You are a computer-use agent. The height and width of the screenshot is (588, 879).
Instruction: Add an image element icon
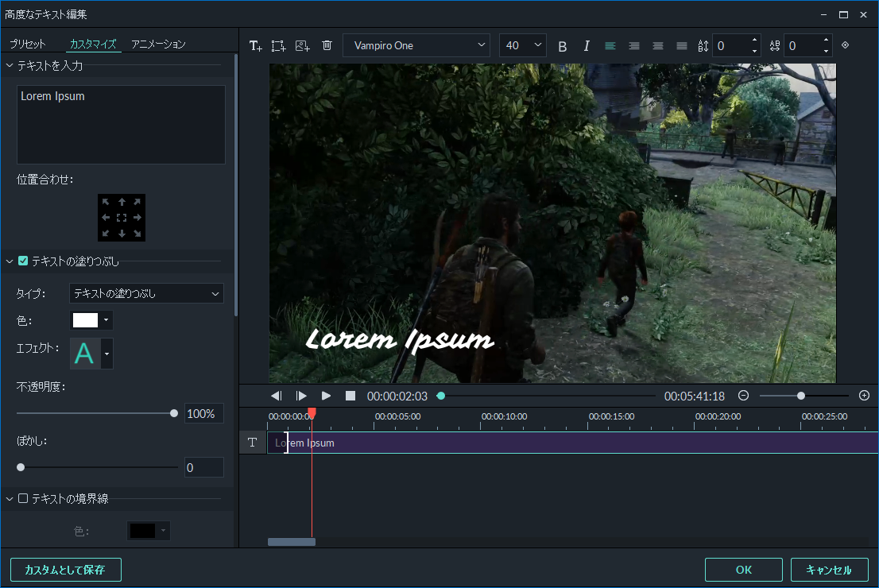pos(303,46)
